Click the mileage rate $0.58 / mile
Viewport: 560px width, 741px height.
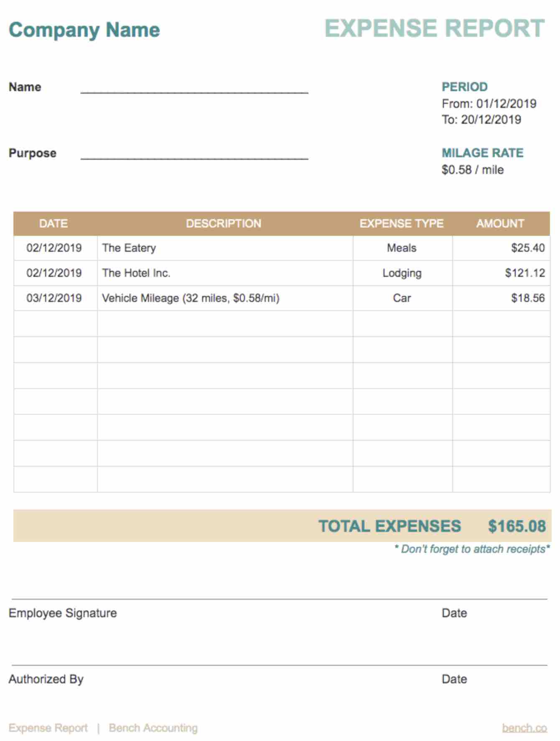point(473,170)
